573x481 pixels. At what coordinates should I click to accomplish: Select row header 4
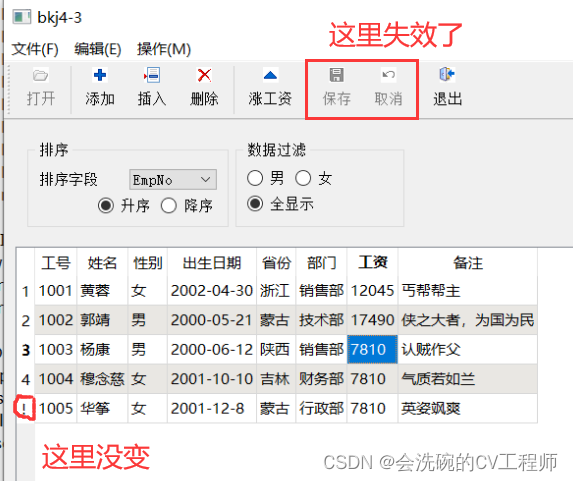tap(25, 379)
